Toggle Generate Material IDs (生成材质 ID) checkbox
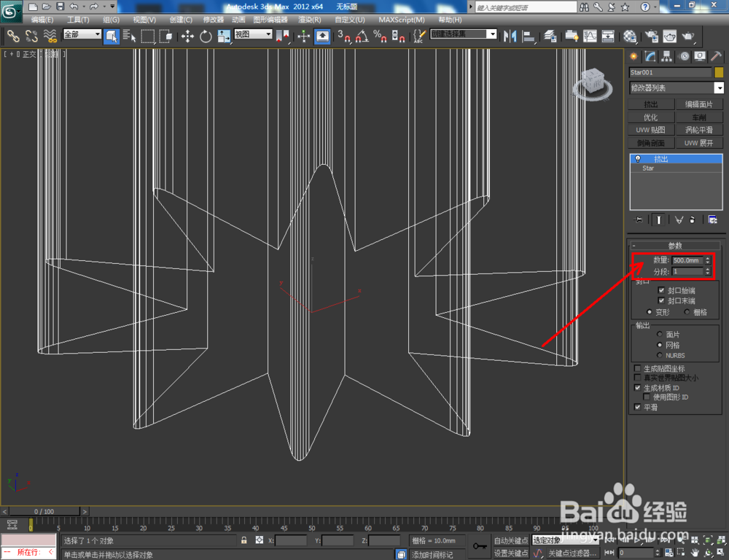The width and height of the screenshot is (729, 560). [x=638, y=387]
